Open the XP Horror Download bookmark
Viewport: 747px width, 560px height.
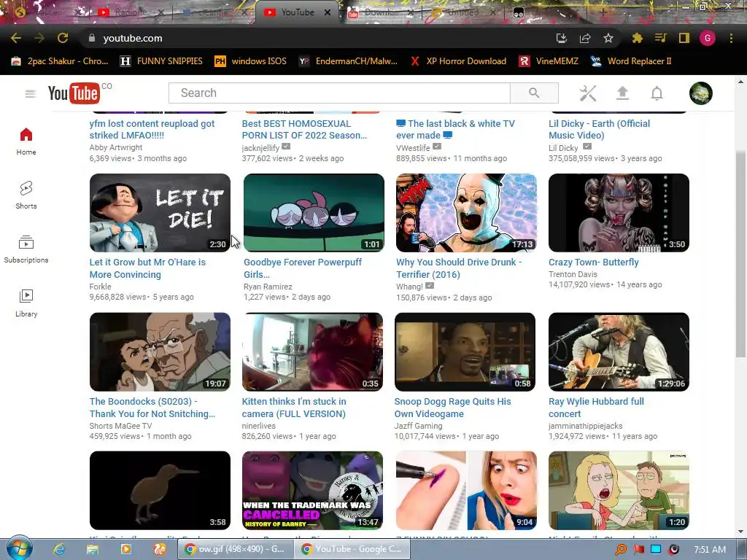458,61
